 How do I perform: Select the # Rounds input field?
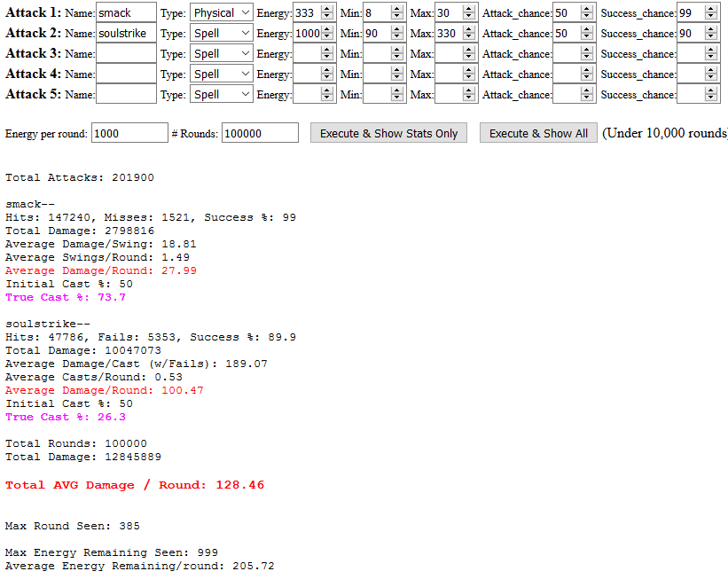click(259, 133)
